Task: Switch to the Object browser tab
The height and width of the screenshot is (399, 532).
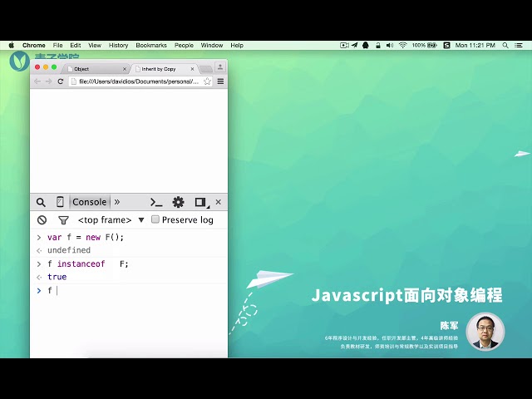Action: tap(95, 69)
